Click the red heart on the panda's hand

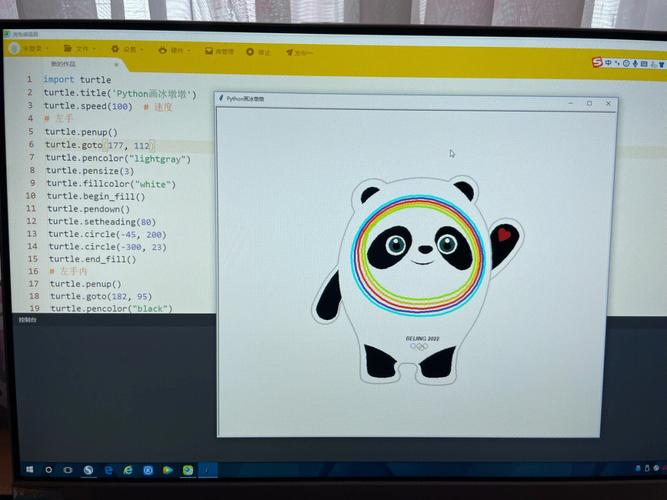point(504,234)
